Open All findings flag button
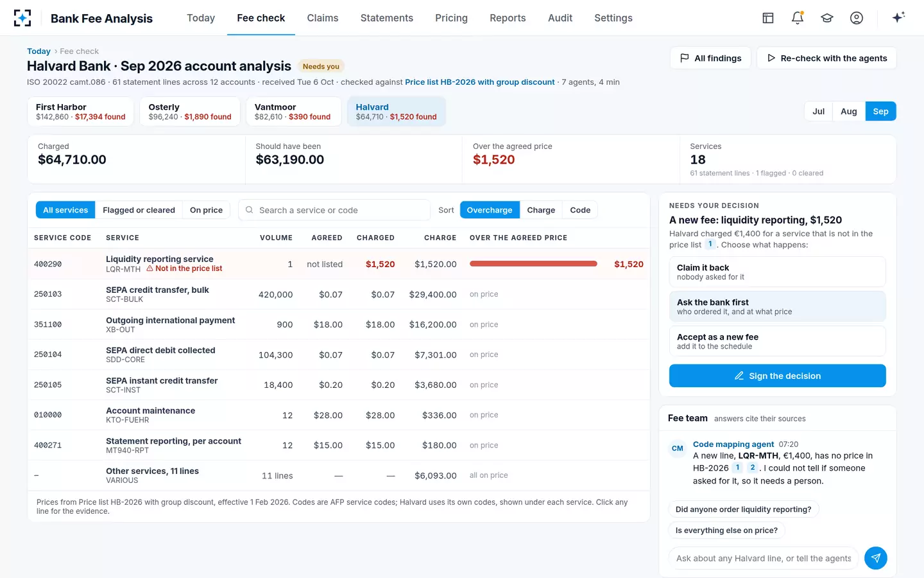 pyautogui.click(x=710, y=58)
